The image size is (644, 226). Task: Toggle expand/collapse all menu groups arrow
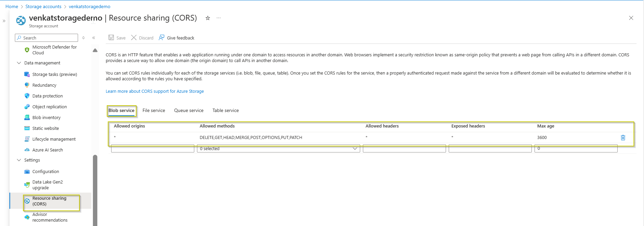pyautogui.click(x=83, y=38)
